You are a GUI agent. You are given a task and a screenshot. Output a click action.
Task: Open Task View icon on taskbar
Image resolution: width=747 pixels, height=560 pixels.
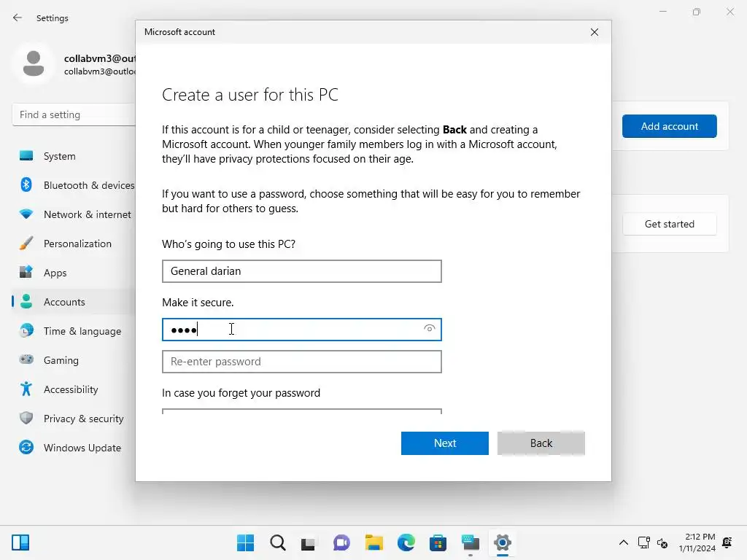click(309, 542)
